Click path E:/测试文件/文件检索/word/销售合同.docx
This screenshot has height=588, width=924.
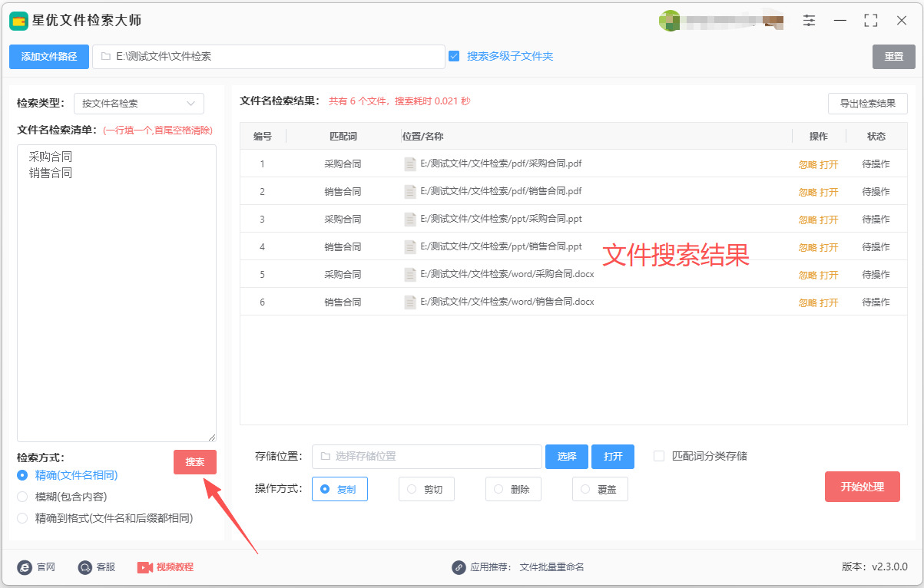[x=507, y=302]
